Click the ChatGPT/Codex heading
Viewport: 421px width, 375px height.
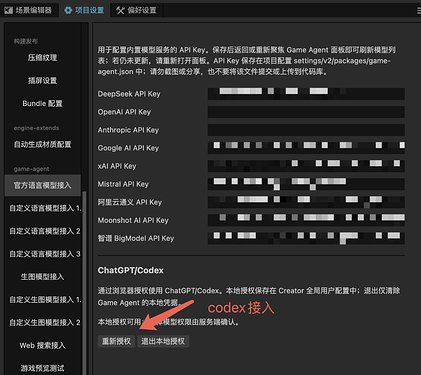point(131,270)
